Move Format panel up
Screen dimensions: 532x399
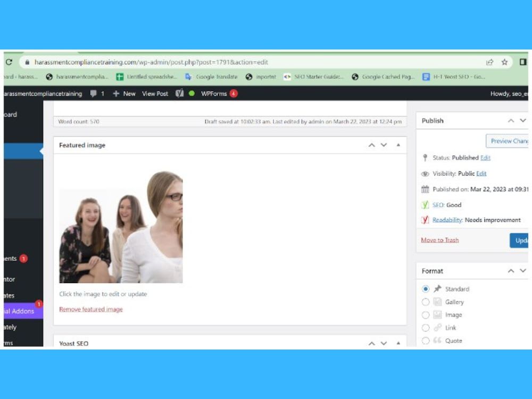click(x=511, y=271)
